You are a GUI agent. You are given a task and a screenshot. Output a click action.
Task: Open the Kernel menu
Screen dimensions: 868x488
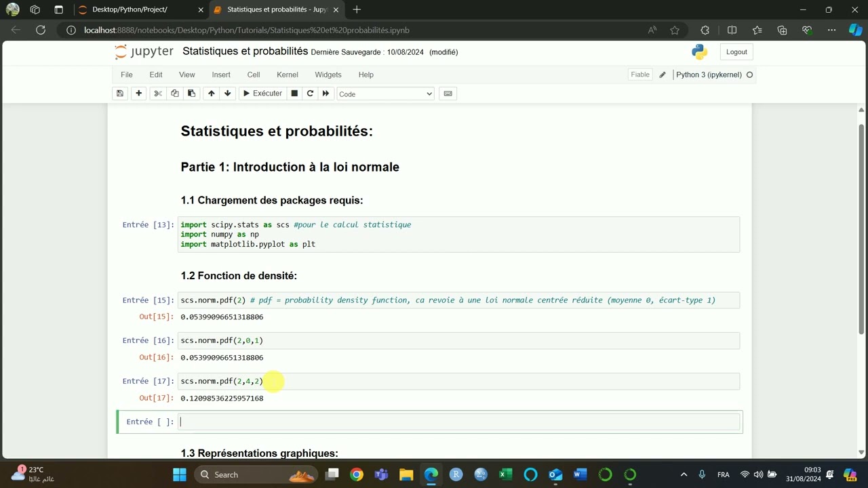288,75
